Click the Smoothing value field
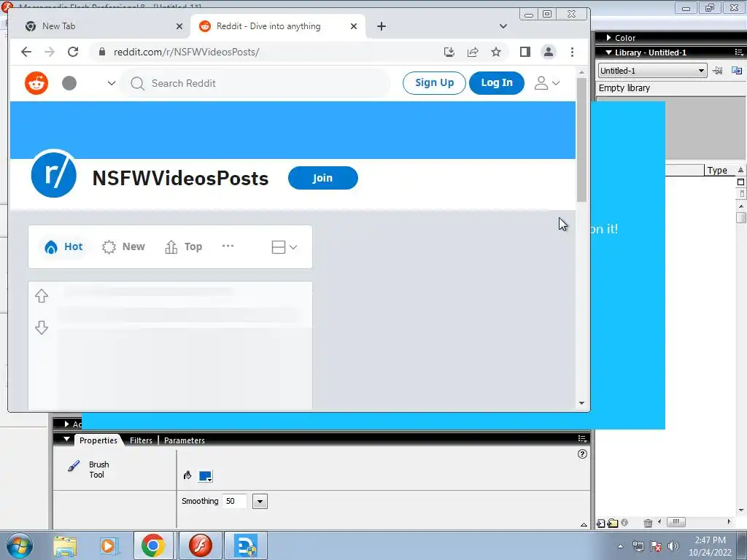Viewport: 747px width, 560px height. pyautogui.click(x=236, y=502)
